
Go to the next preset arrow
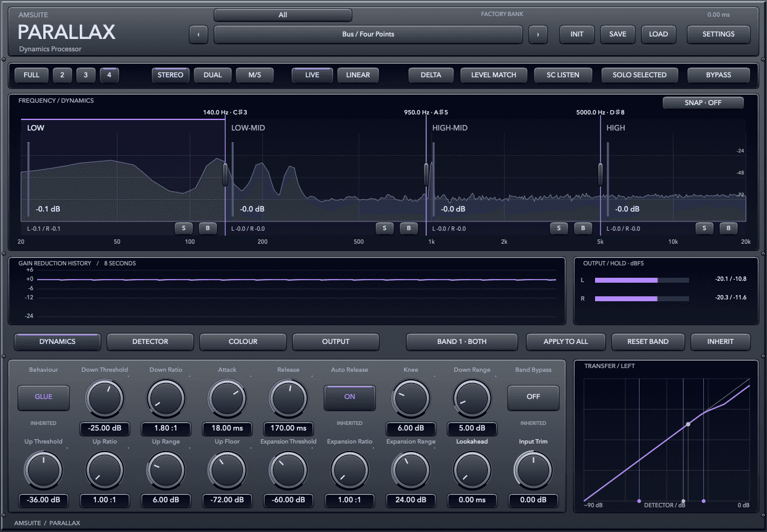[538, 35]
